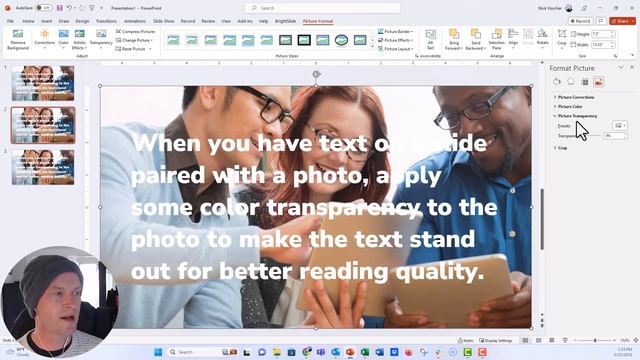Open the Picture Layout dropdown
Viewport: 640px width, 360px height.
396,49
